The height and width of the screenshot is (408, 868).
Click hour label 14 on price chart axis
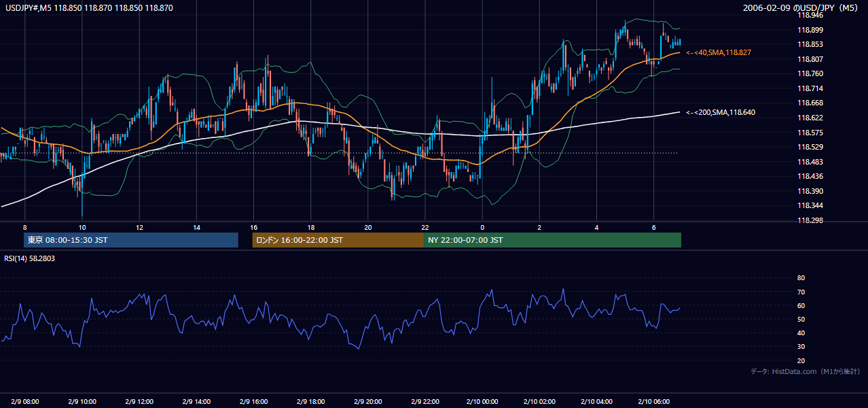point(196,227)
